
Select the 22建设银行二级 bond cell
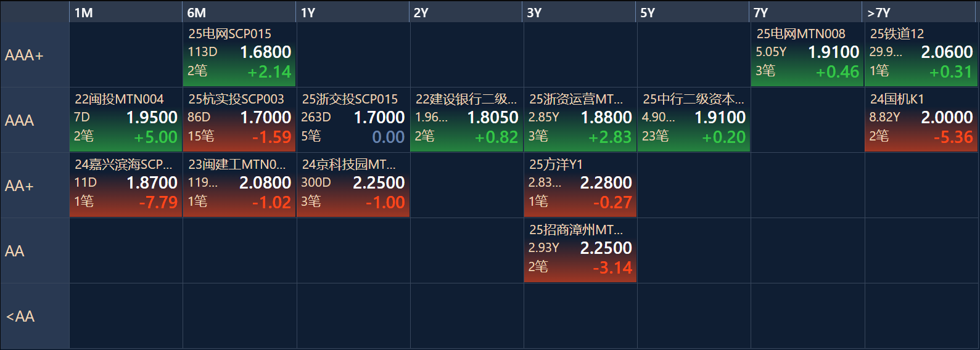pos(467,120)
